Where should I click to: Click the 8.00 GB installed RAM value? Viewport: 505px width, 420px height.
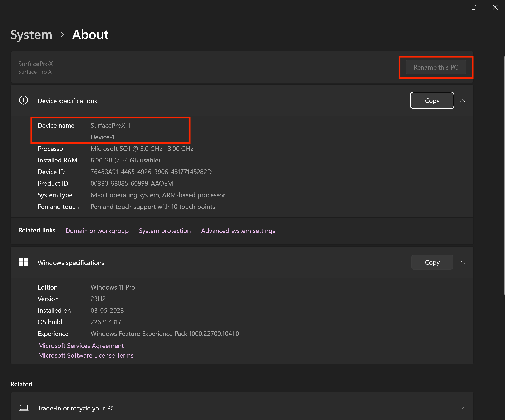[125, 160]
